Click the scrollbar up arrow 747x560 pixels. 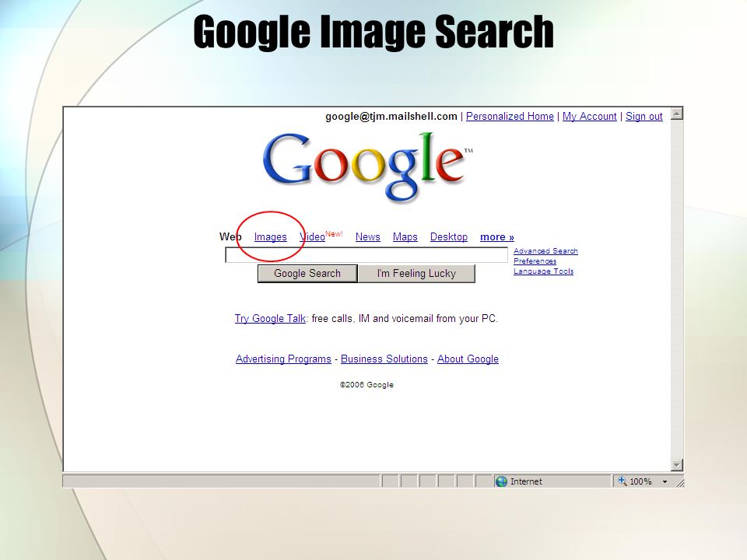point(676,114)
